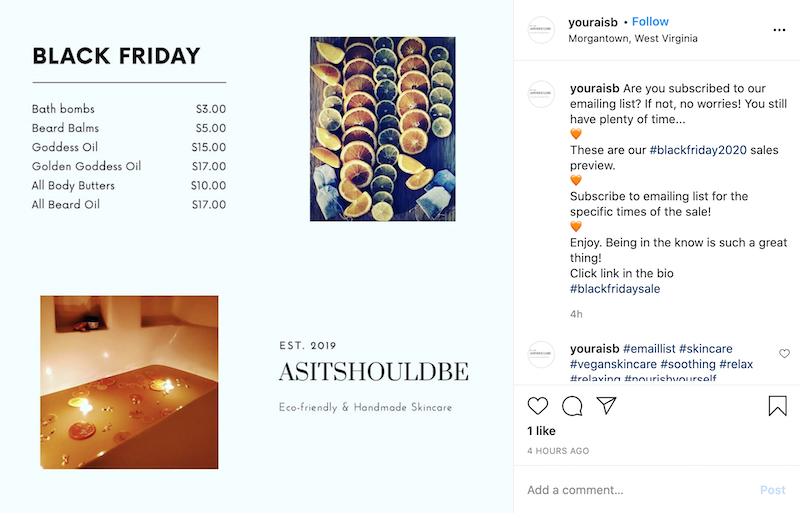Open youraisb profile picture in header
Screen dimensions: 800x513
coord(541,30)
